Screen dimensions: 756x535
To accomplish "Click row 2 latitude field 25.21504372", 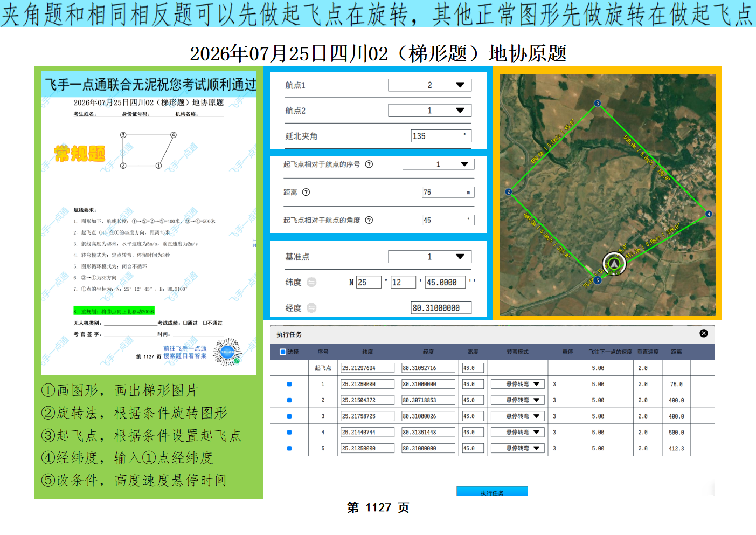I will [367, 400].
